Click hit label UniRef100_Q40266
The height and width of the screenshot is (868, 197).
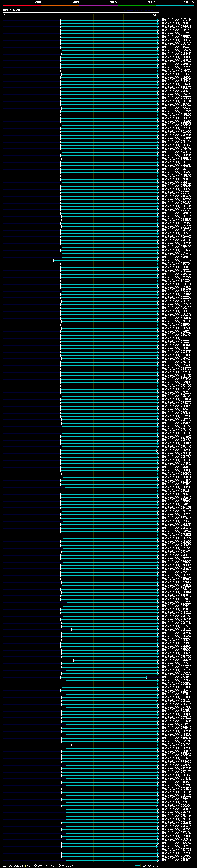pos(177,199)
